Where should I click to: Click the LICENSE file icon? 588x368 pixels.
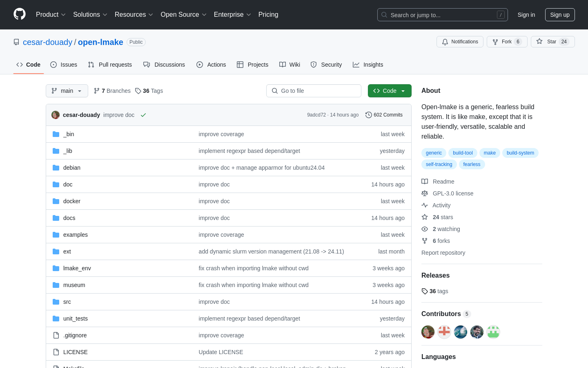[x=56, y=352]
